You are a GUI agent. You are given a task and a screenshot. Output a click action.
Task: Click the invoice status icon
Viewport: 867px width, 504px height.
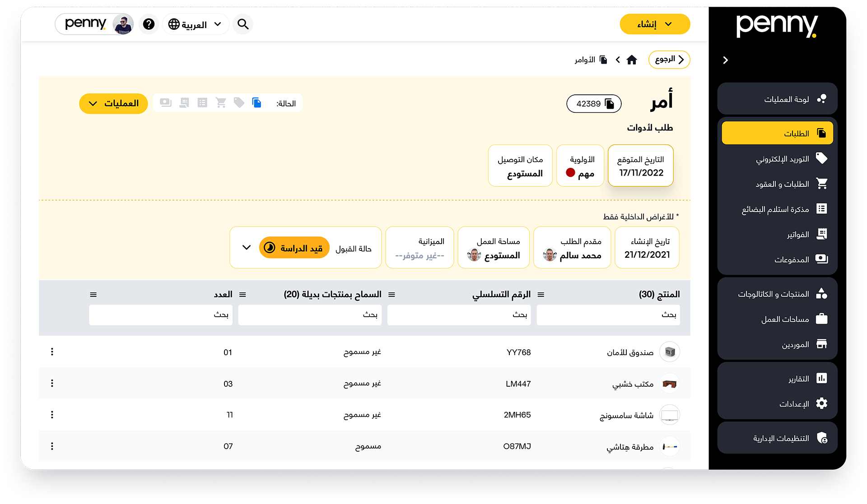tap(184, 103)
